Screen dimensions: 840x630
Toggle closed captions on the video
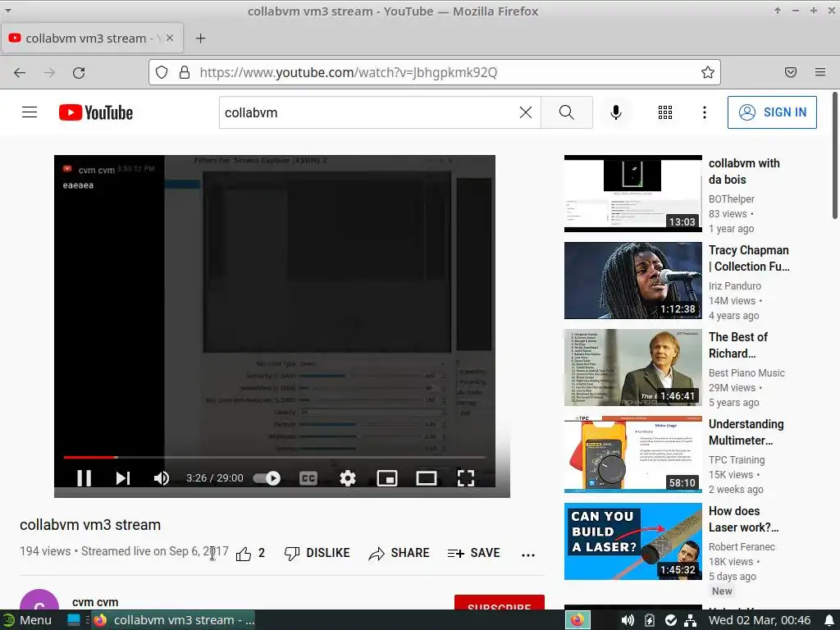pyautogui.click(x=308, y=478)
